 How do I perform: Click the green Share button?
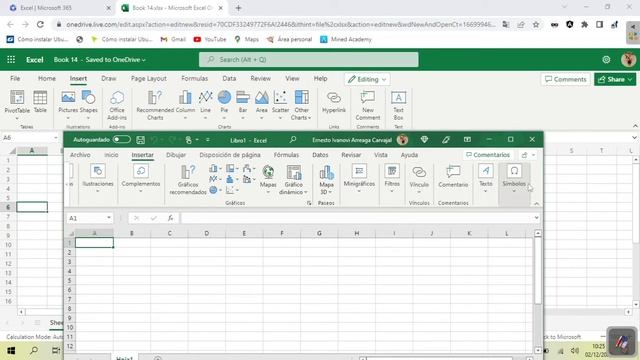(615, 79)
